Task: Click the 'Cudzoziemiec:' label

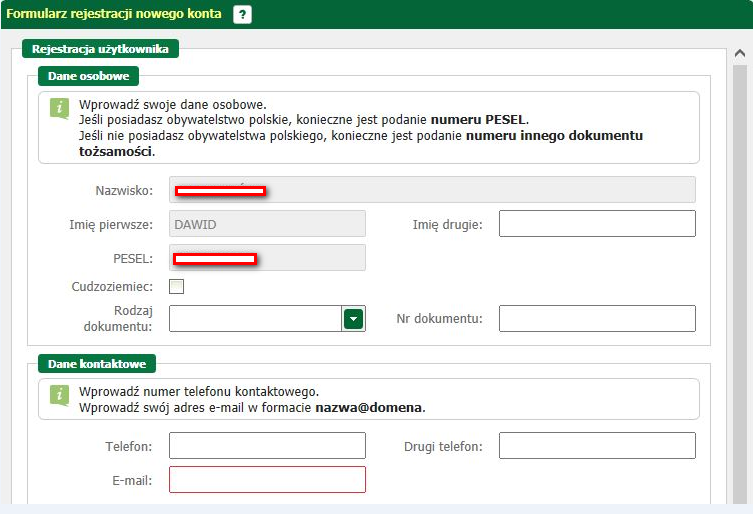Action: point(112,287)
